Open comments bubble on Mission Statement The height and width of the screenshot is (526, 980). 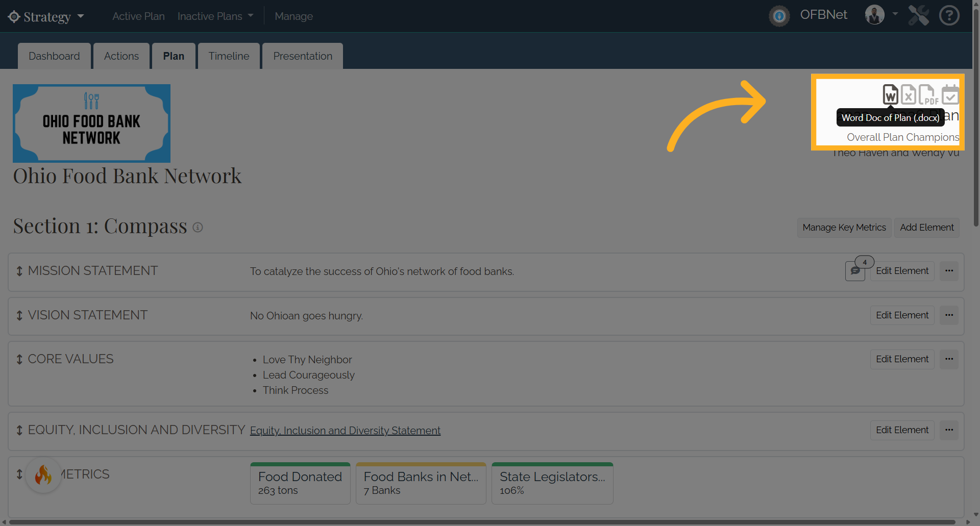coord(855,271)
